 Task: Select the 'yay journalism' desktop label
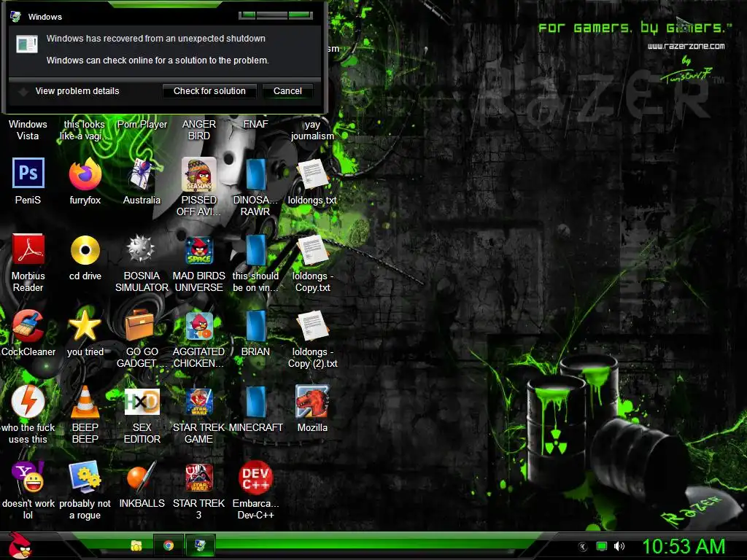[312, 130]
